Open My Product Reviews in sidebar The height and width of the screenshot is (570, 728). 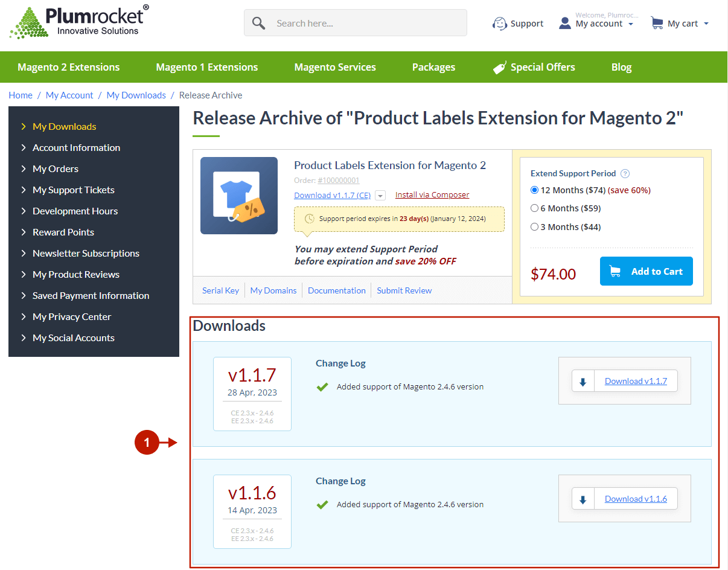76,274
